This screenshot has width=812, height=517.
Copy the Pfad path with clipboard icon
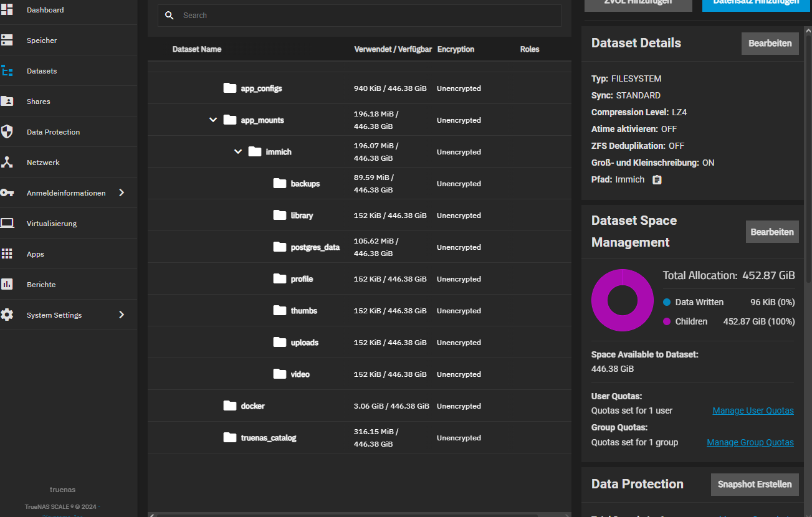pos(657,180)
